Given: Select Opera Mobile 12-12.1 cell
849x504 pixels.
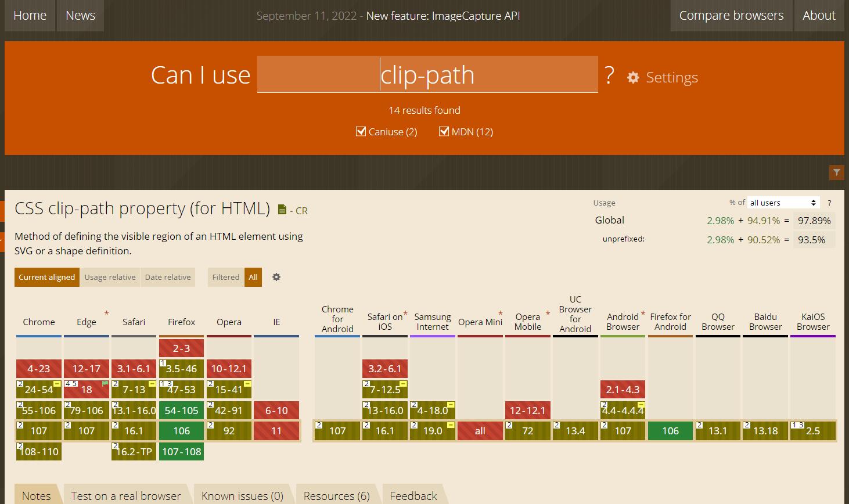Looking at the screenshot, I should pyautogui.click(x=528, y=410).
